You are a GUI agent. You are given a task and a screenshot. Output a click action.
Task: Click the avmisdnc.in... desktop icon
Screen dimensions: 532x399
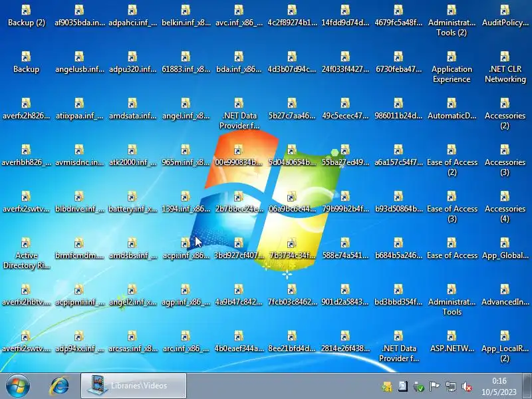[79, 156]
